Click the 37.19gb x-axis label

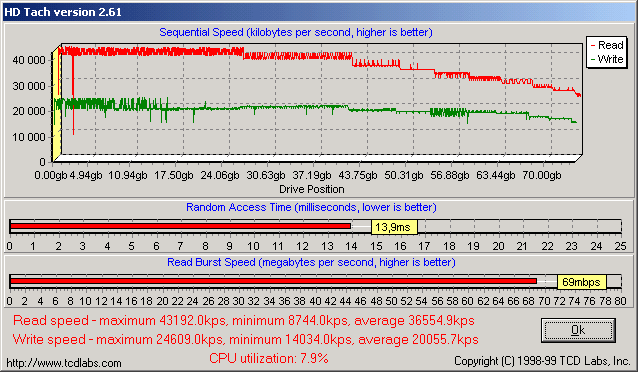(312, 175)
